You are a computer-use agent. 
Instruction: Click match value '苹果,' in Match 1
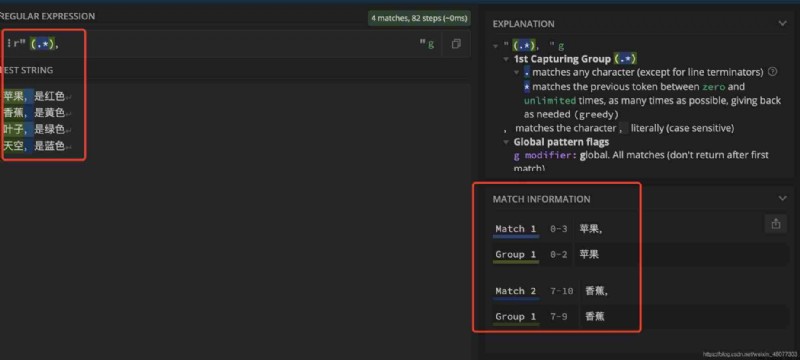click(x=591, y=229)
